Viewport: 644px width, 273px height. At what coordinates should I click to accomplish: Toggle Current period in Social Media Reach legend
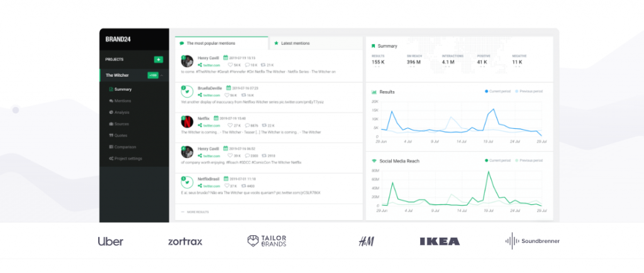coord(498,160)
